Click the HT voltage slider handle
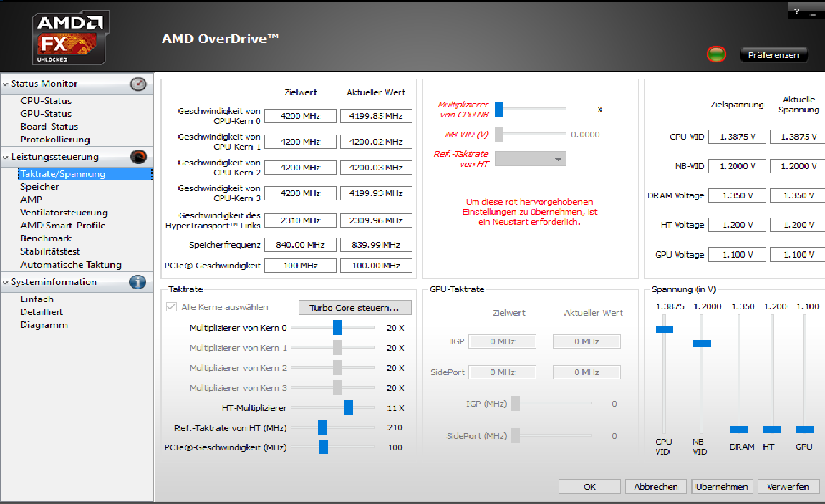This screenshot has width=825, height=504. [x=773, y=430]
